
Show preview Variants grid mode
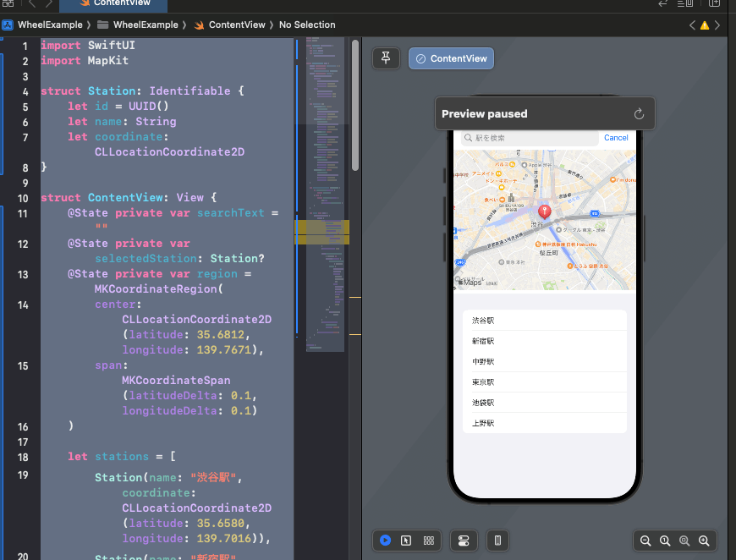pos(428,540)
